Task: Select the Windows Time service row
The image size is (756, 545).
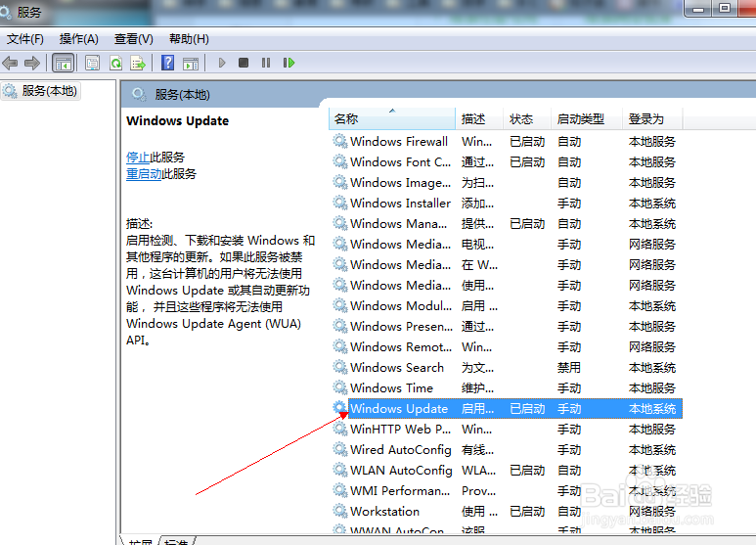Action: coord(506,387)
